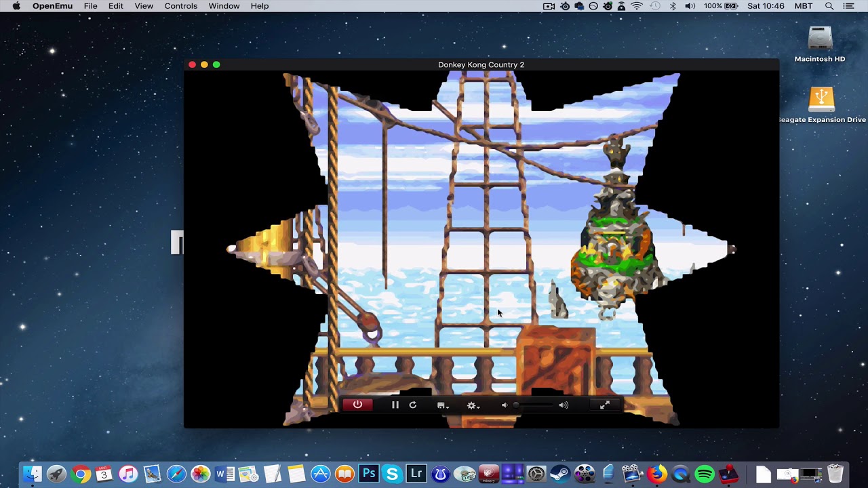868x488 pixels.
Task: Open the OpenEmu application menu
Action: pyautogui.click(x=54, y=6)
